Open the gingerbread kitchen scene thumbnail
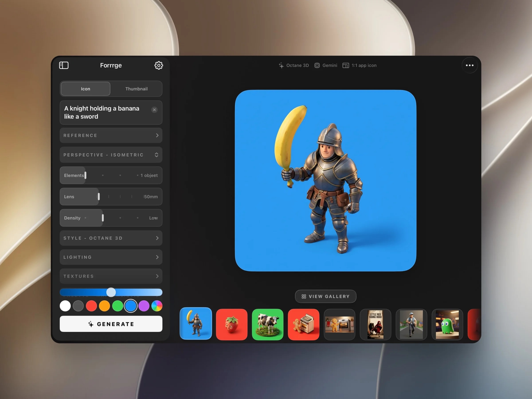Image resolution: width=532 pixels, height=399 pixels. (339, 325)
